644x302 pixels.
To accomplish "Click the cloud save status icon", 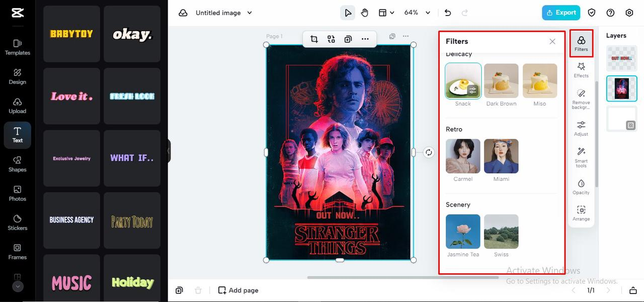I will 183,13.
